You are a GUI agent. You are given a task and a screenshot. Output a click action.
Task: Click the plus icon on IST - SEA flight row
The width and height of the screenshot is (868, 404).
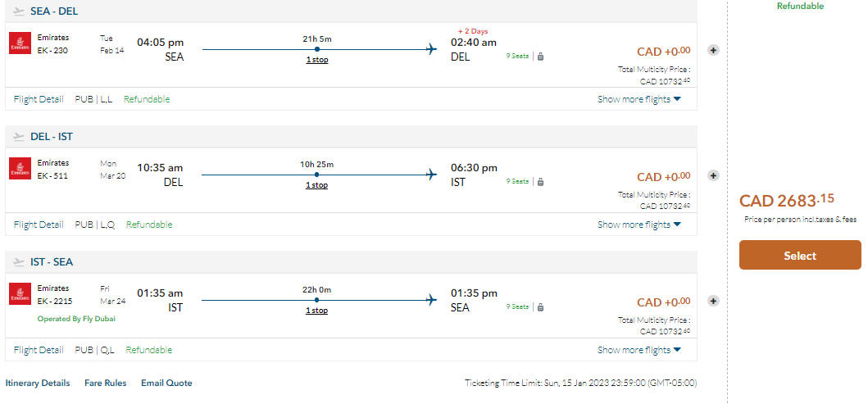713,301
